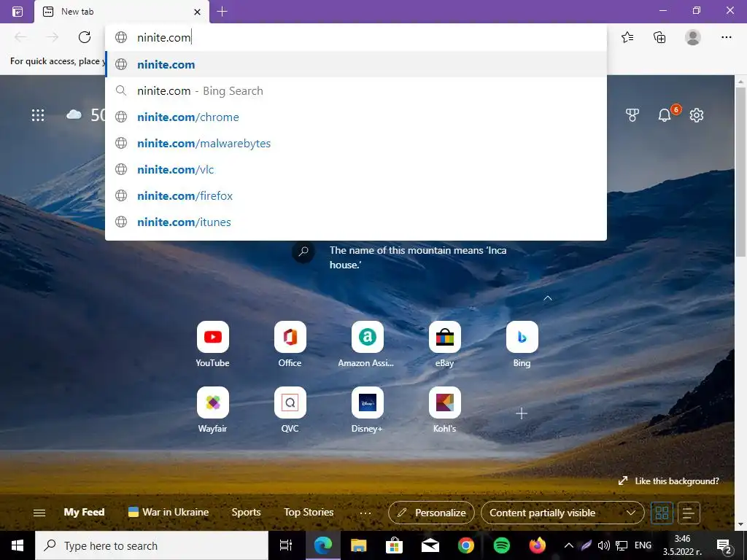Close the New tab tab
This screenshot has width=747, height=560.
[197, 12]
